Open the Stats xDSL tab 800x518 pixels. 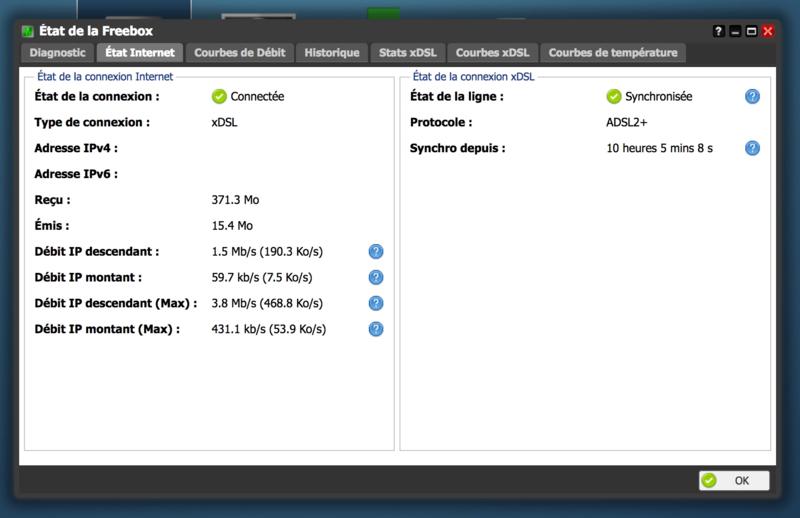tap(408, 53)
